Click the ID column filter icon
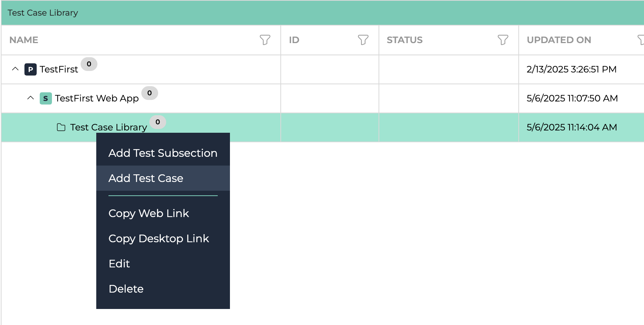644x325 pixels. click(x=363, y=40)
